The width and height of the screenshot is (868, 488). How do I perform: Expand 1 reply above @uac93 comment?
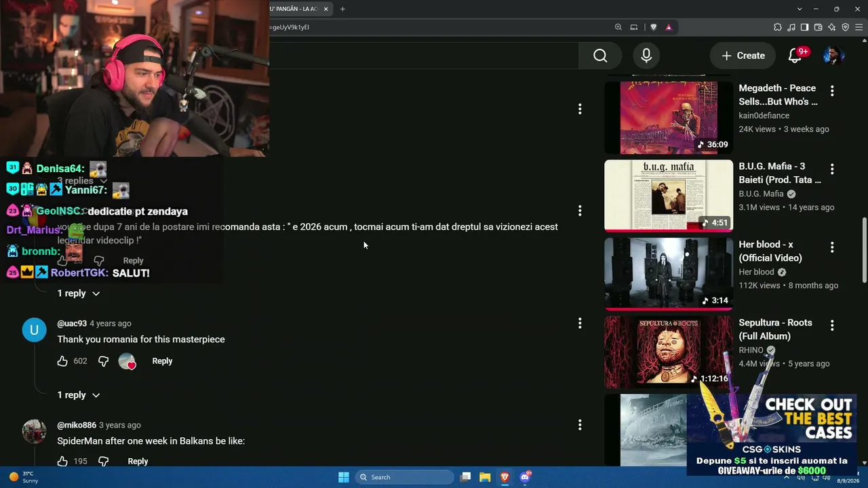coord(79,293)
